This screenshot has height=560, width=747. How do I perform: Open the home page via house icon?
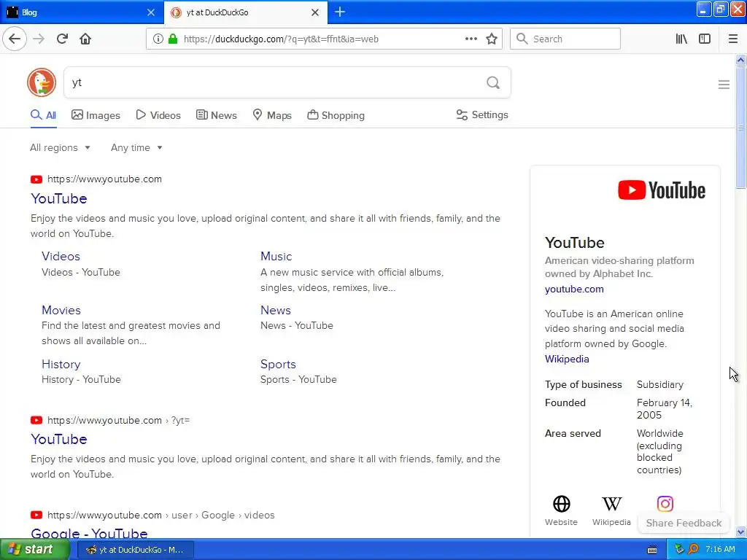(x=85, y=39)
